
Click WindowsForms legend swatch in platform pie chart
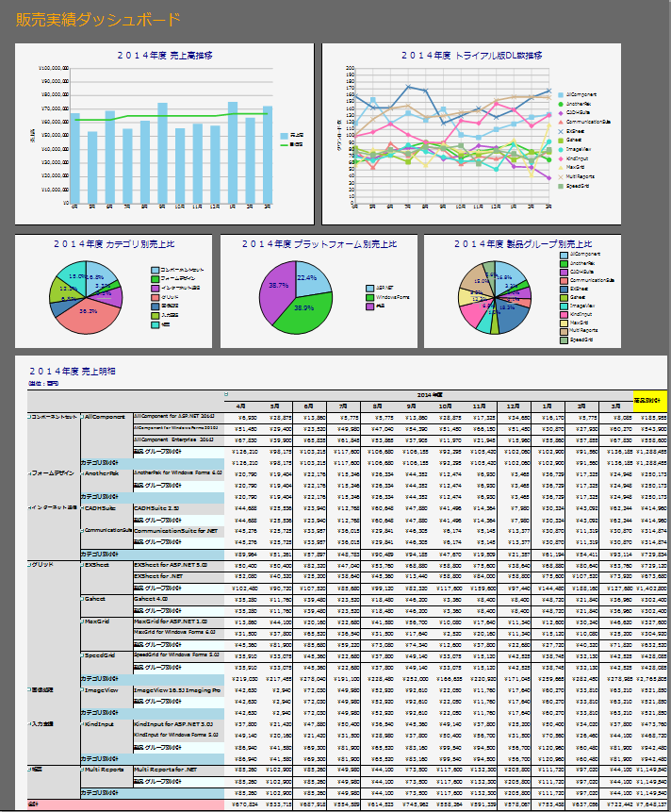(x=370, y=298)
